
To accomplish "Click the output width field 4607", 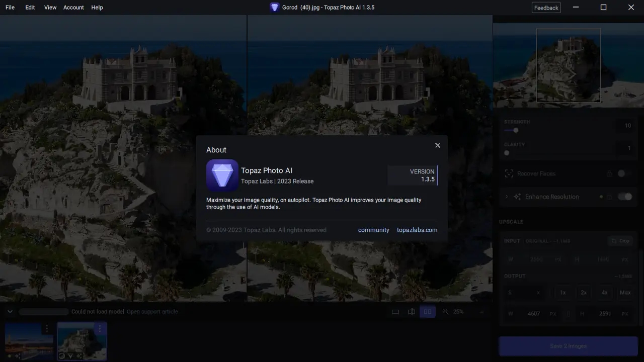I will point(533,314).
